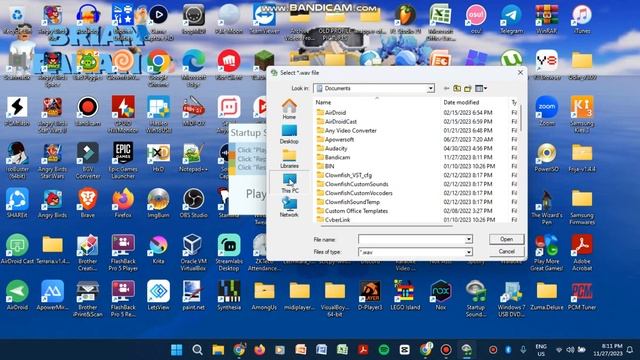Select the Telegram desktop icon
The image size is (640, 360).
click(x=511, y=19)
